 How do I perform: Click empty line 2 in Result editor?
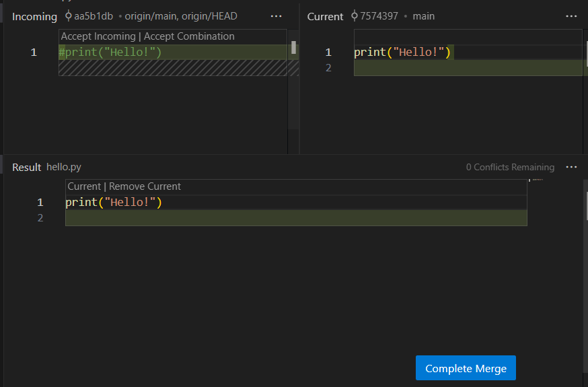tap(296, 218)
